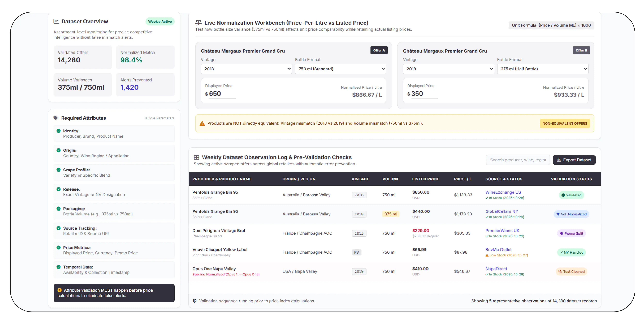Click the NV vintage tag for Veuve Clicquot
Viewport: 644px width, 320px height.
click(356, 253)
